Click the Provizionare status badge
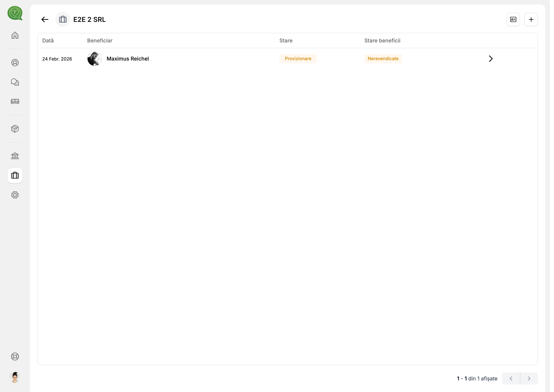Screen dimensions: 554x392 point(298,59)
